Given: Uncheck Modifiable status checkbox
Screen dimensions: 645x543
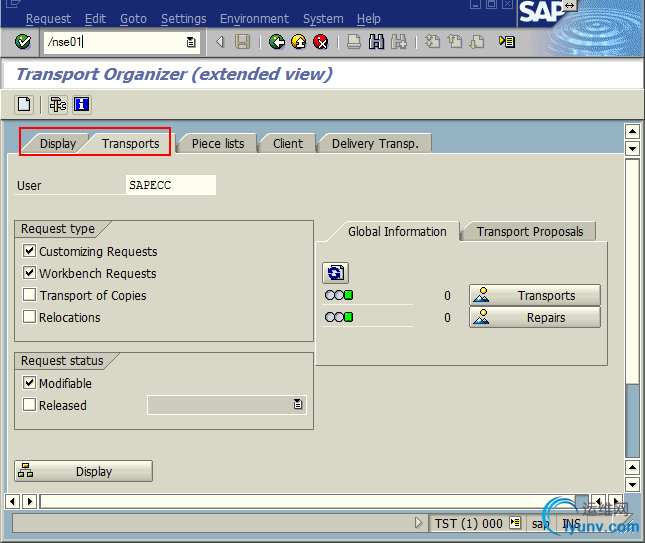Looking at the screenshot, I should (x=29, y=383).
